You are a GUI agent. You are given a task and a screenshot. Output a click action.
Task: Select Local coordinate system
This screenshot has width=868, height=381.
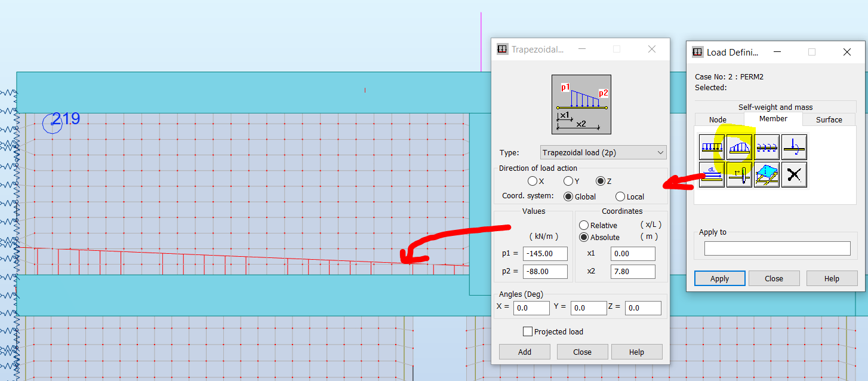point(618,196)
